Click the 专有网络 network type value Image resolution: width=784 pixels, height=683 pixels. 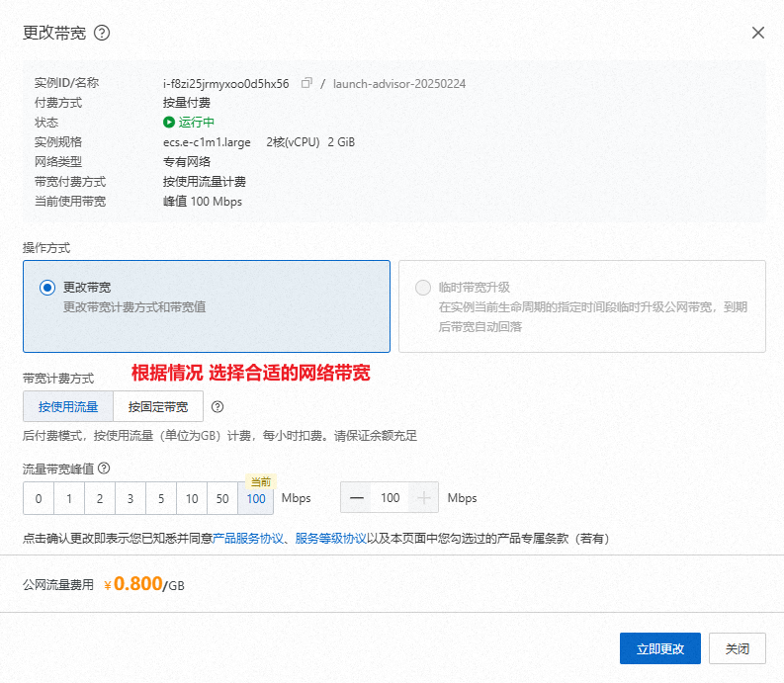click(187, 161)
